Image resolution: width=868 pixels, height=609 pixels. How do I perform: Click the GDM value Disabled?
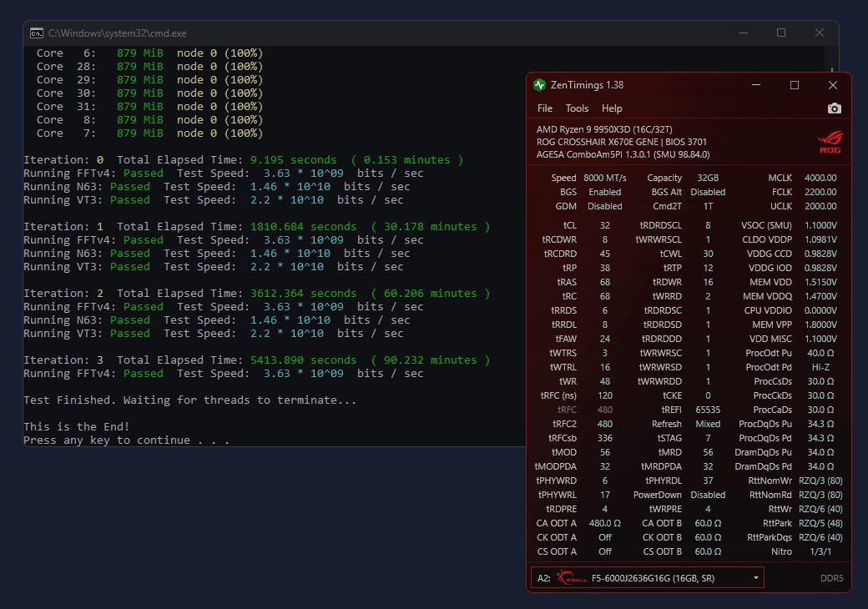point(604,206)
